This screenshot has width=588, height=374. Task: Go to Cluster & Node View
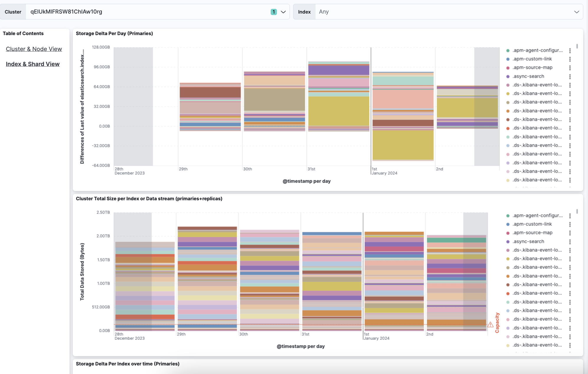tap(34, 49)
